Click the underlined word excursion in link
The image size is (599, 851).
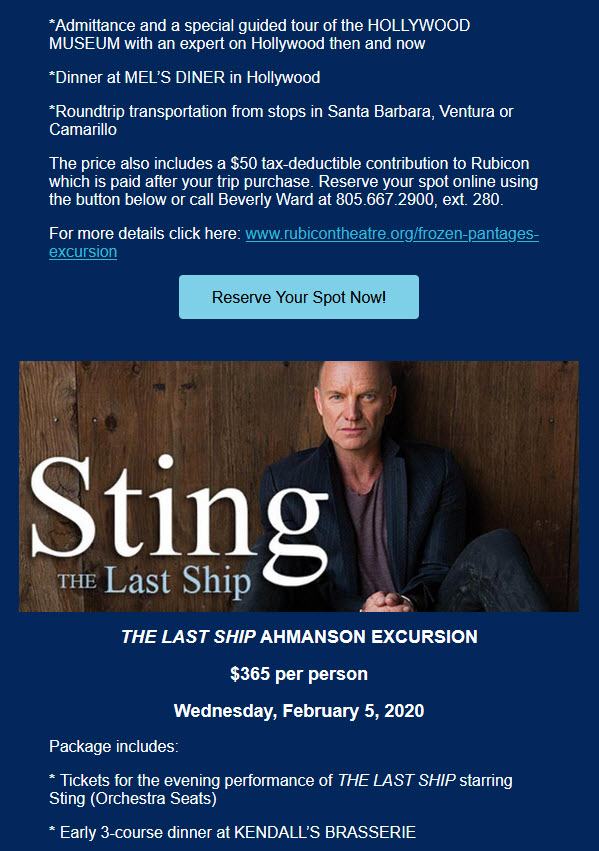tap(83, 252)
